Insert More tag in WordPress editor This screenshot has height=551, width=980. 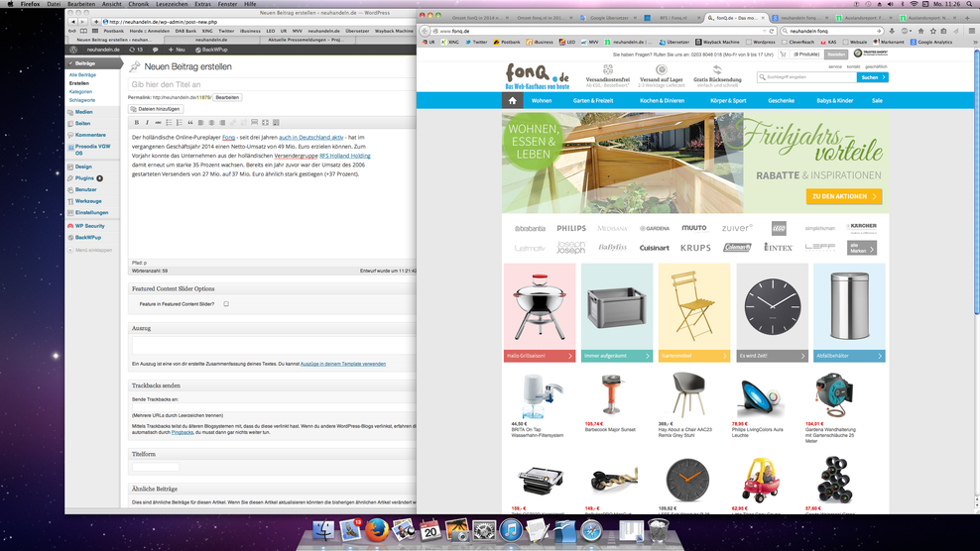click(x=254, y=123)
